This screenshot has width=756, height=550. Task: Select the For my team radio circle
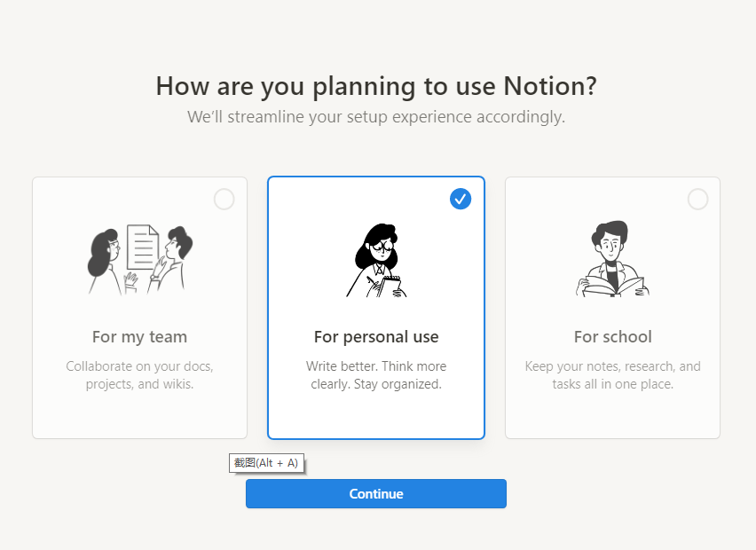click(x=224, y=199)
